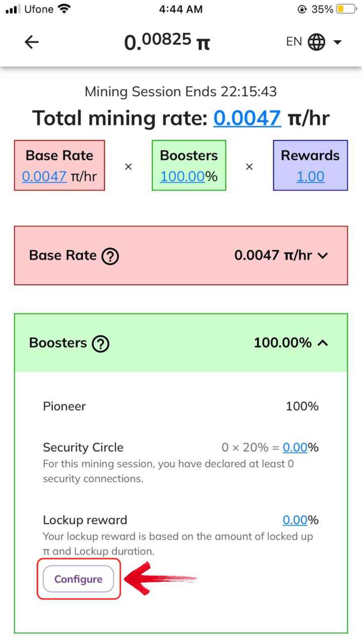Tap the back arrow icon
The height and width of the screenshot is (644, 362).
click(31, 42)
